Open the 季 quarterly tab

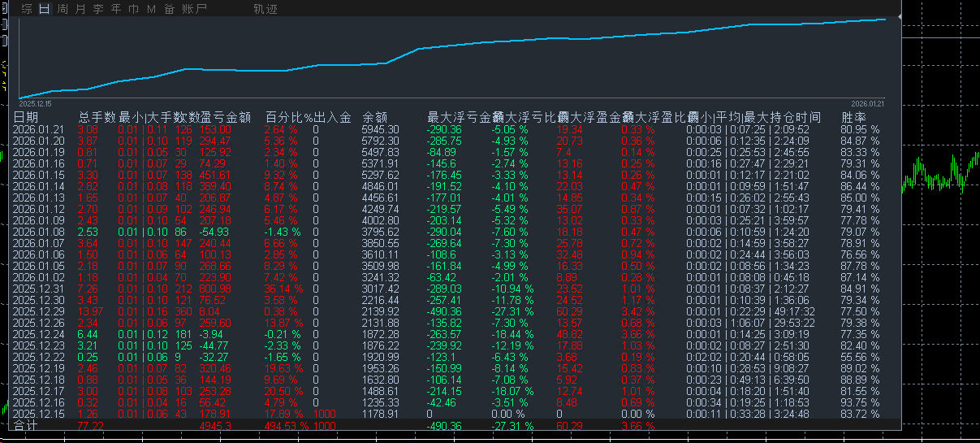(x=97, y=10)
